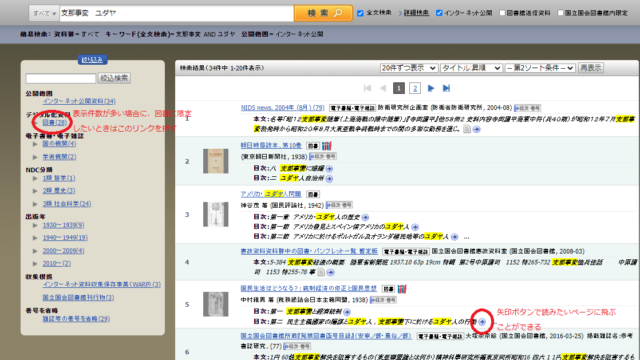This screenshot has height=360, width=640.
Task: Click arrow icon after result 4 snippet
Action: (x=331, y=272)
